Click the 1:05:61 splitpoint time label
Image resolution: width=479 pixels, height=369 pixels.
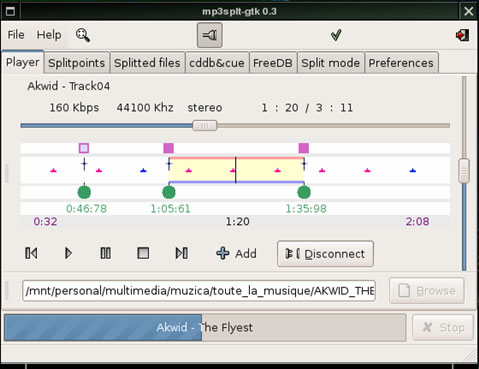click(x=170, y=209)
